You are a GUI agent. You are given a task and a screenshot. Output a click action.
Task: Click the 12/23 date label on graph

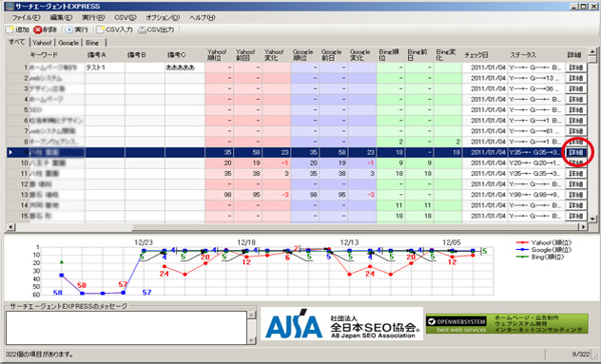[x=144, y=242]
